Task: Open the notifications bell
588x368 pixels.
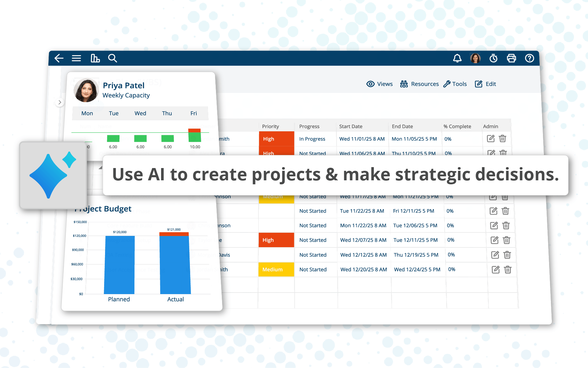Action: [x=457, y=58]
